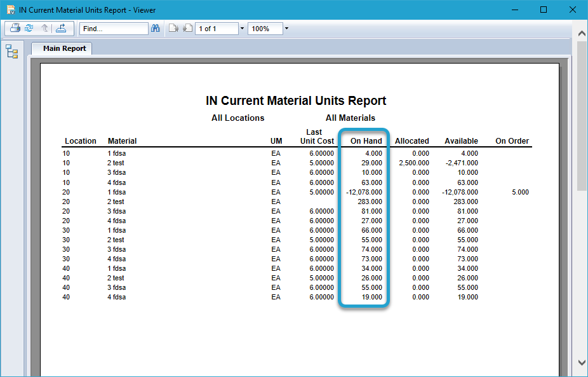Click the All Locations subtitle

[237, 118]
